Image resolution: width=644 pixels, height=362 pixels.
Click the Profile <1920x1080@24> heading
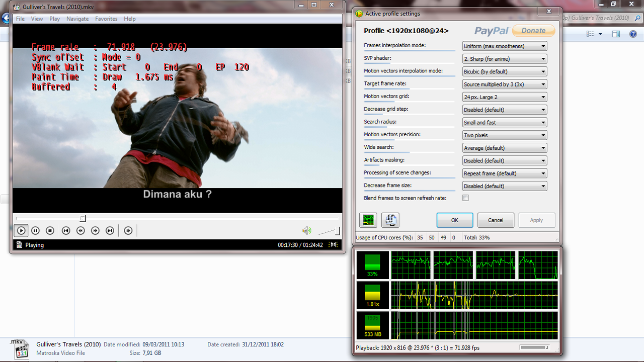406,31
